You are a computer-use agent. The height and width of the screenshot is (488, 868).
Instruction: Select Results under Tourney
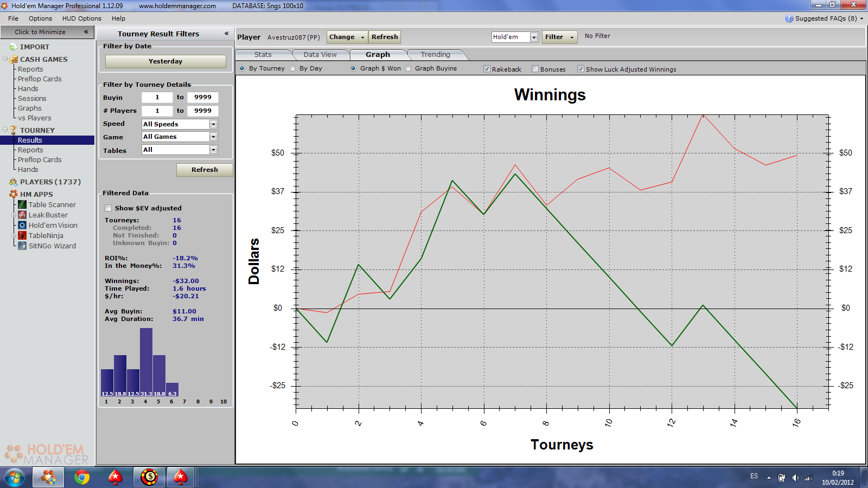pyautogui.click(x=47, y=140)
